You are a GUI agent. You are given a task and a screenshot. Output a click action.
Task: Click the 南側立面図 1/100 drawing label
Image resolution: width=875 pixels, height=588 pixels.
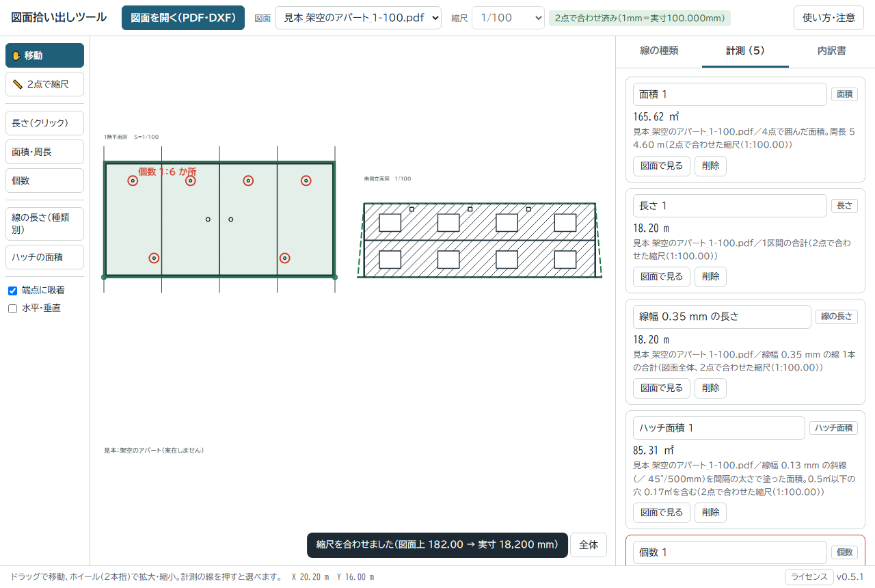[388, 178]
